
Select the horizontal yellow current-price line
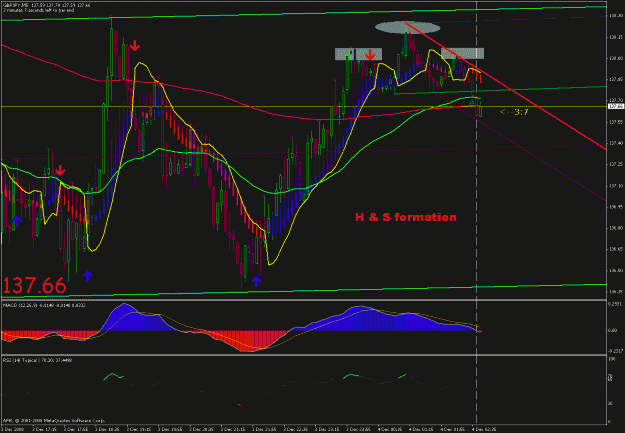click(303, 106)
